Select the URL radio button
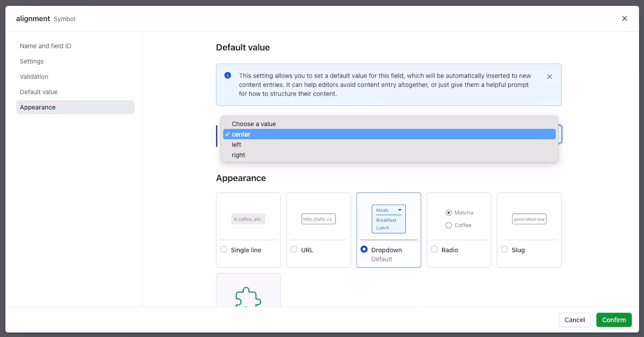Screen dimensions: 644x337 (x=294, y=250)
